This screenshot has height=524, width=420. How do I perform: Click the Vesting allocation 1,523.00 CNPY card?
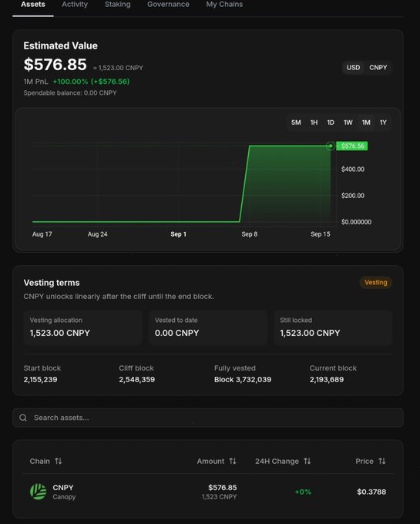[x=83, y=327]
